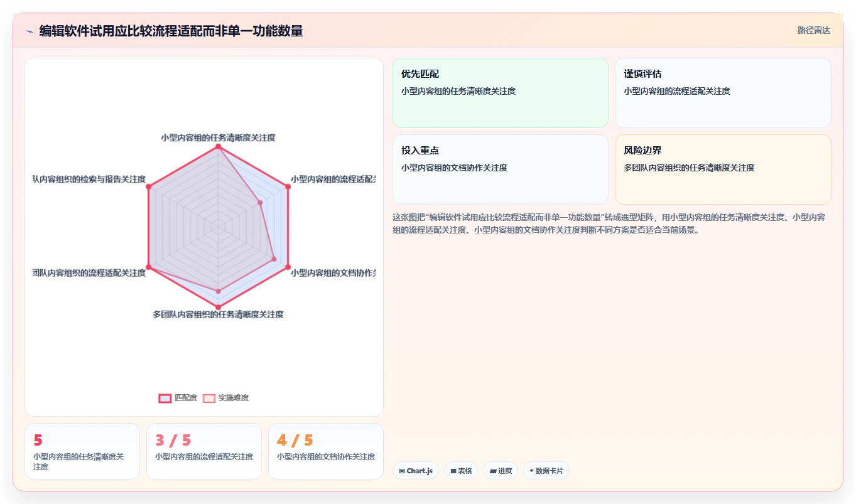Select the 进度 tag chip

(501, 471)
